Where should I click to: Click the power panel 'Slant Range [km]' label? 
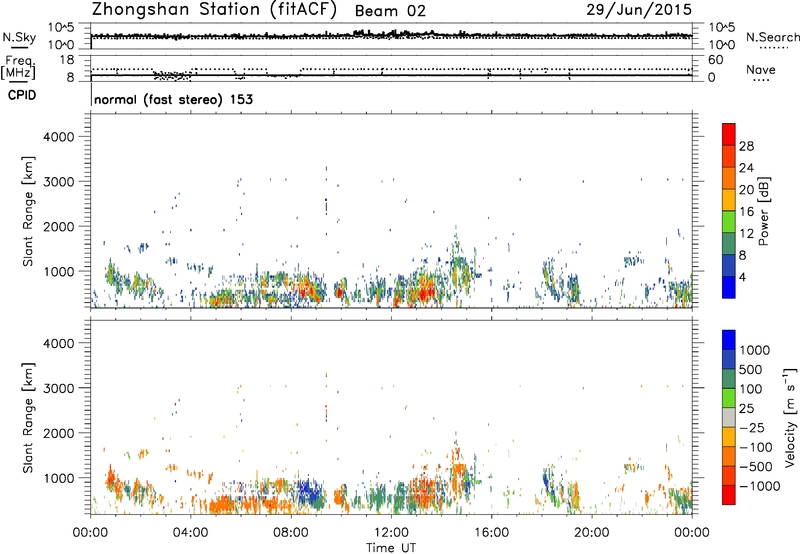tap(28, 211)
